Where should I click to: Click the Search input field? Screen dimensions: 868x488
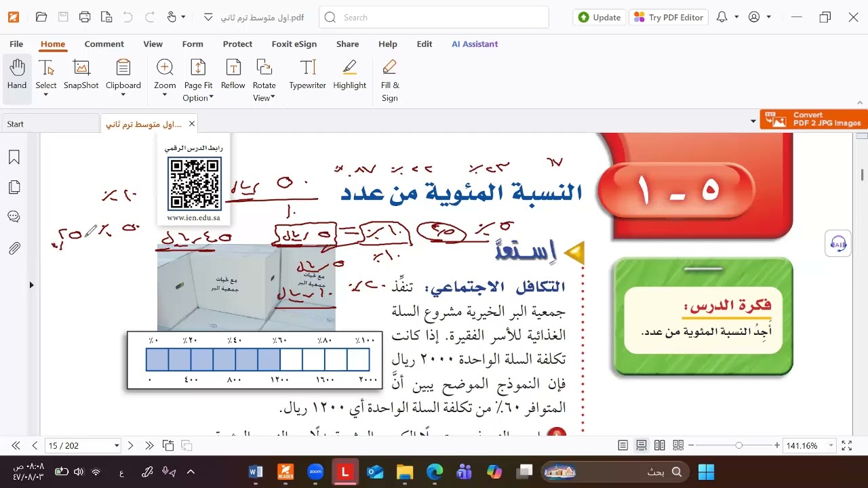(434, 18)
